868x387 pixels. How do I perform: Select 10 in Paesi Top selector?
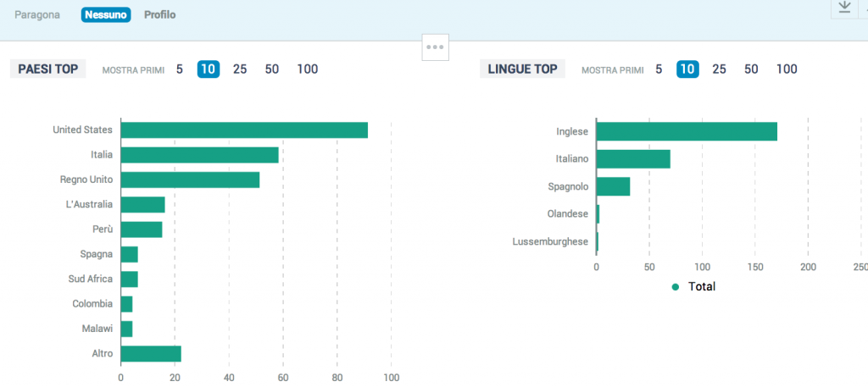point(209,69)
